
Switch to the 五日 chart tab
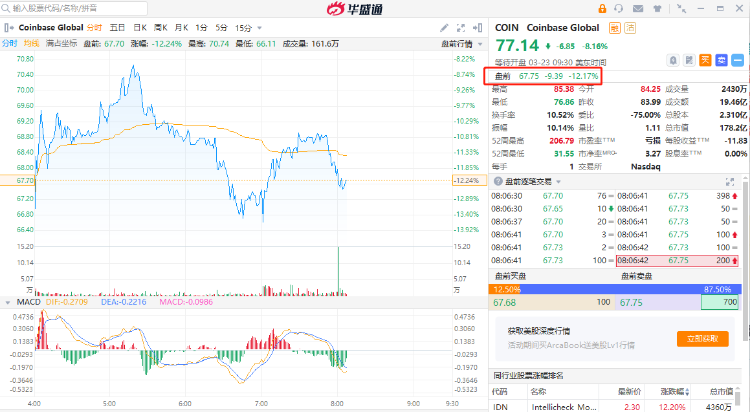click(x=117, y=28)
